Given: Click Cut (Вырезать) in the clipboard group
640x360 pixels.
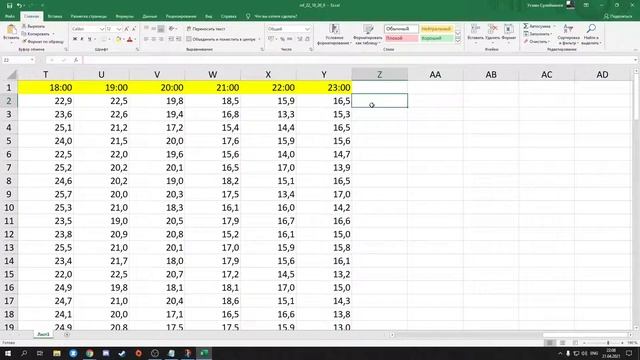Looking at the screenshot, I should click(33, 26).
